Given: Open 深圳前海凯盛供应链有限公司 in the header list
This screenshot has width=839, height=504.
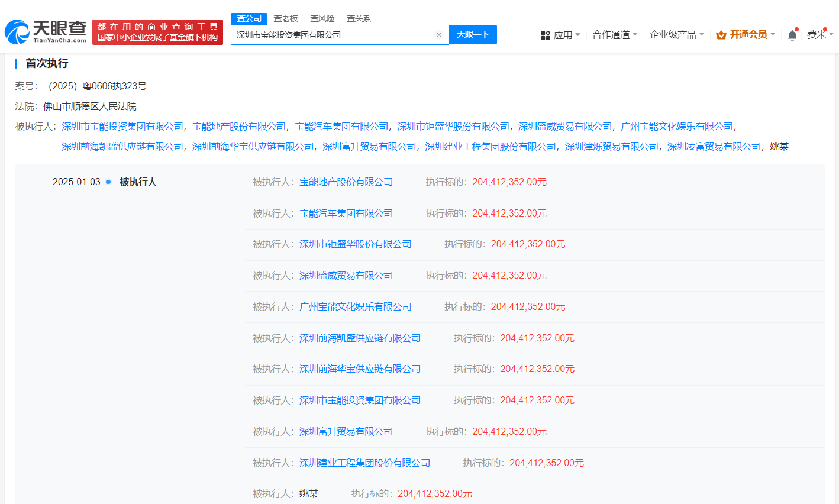Looking at the screenshot, I should click(122, 146).
